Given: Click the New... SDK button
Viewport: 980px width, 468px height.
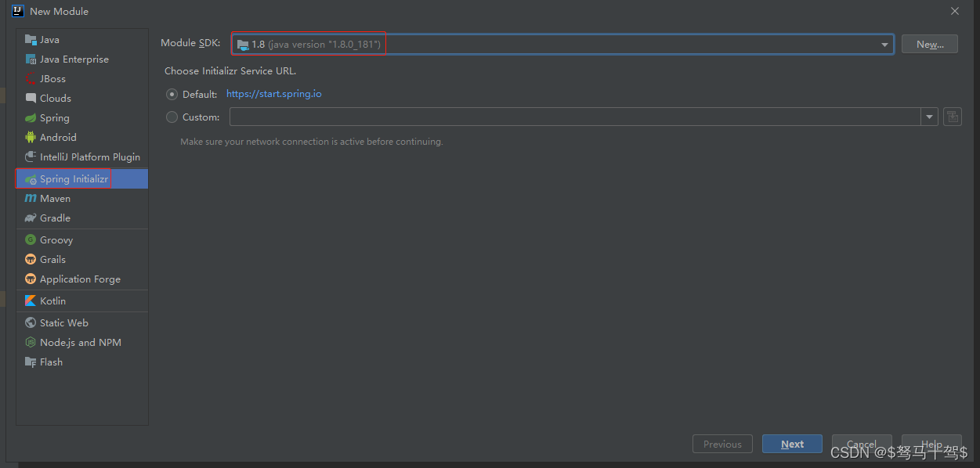Looking at the screenshot, I should [x=929, y=45].
